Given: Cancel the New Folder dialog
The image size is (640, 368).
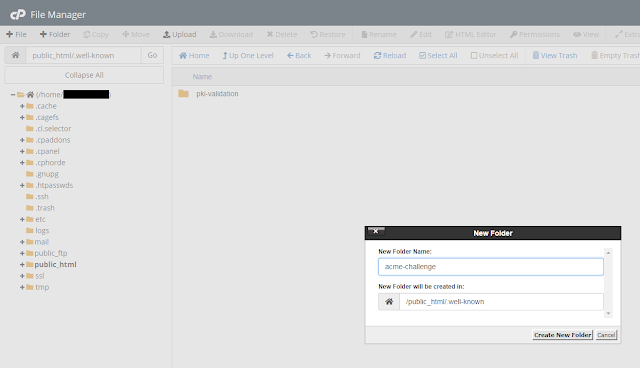Looking at the screenshot, I should (606, 335).
